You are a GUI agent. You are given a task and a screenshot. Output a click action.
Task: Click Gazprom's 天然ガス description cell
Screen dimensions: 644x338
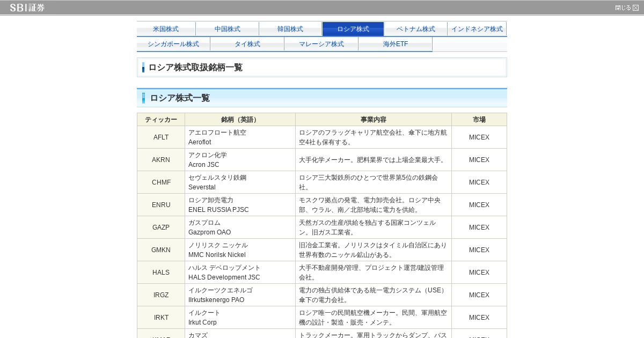click(374, 227)
